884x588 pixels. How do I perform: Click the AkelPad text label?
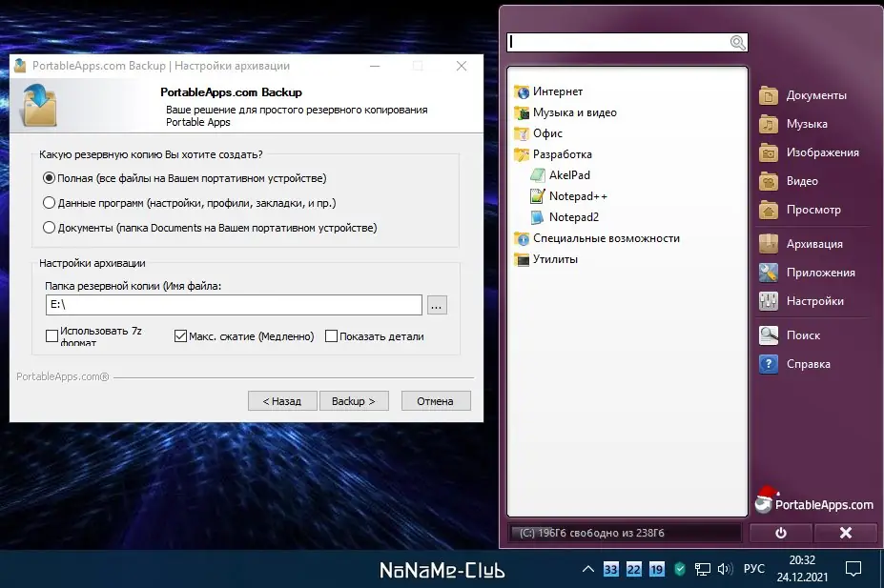point(569,175)
